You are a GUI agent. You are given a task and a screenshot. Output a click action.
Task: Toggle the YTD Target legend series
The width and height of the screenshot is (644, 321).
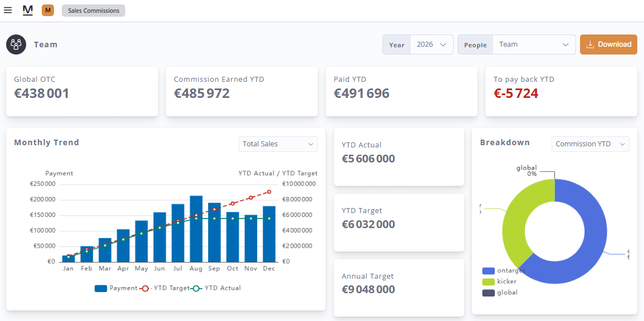pyautogui.click(x=165, y=288)
